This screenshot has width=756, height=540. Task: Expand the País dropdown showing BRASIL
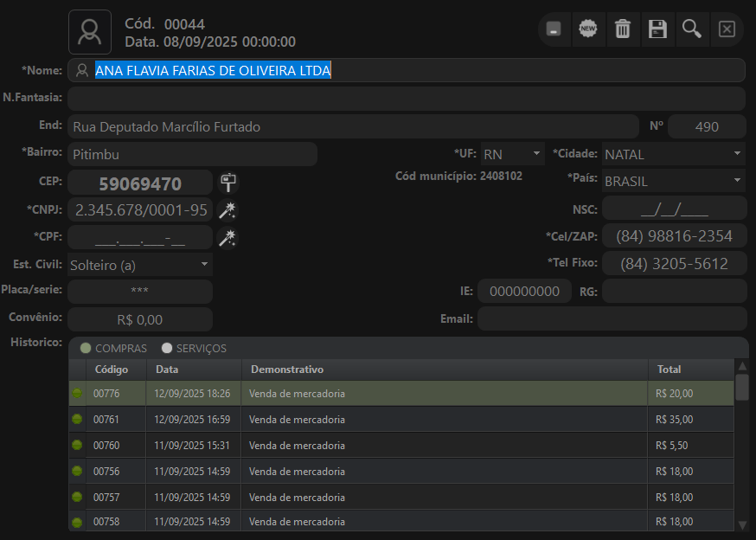click(x=737, y=181)
